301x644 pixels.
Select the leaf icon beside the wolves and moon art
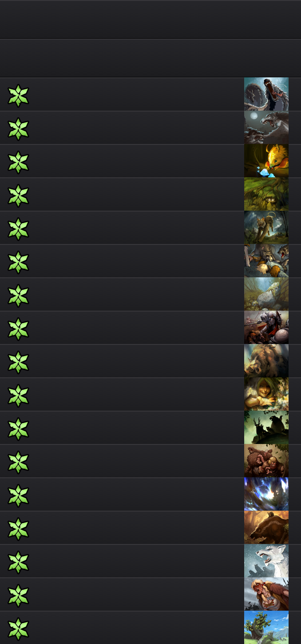[18, 129]
